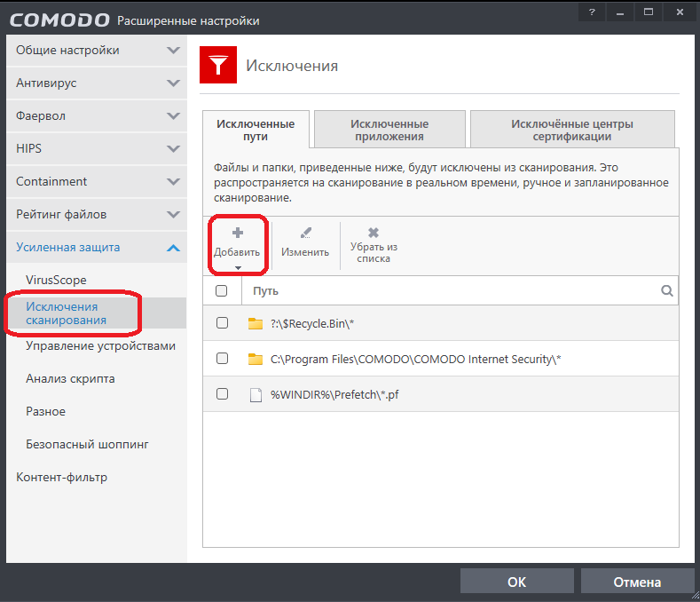This screenshot has width=700, height=602.
Task: Toggle the select-all checkbox in header
Action: pyautogui.click(x=222, y=291)
